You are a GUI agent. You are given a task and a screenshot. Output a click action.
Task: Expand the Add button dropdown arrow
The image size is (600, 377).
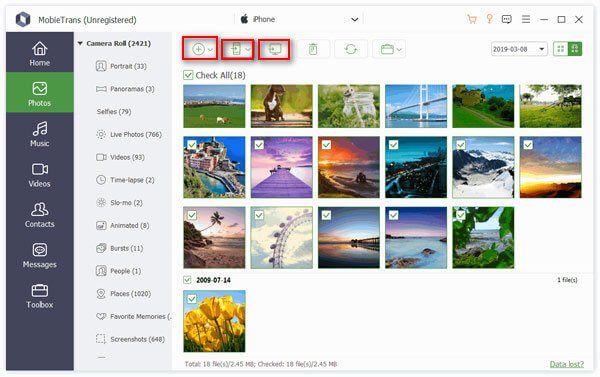click(210, 49)
